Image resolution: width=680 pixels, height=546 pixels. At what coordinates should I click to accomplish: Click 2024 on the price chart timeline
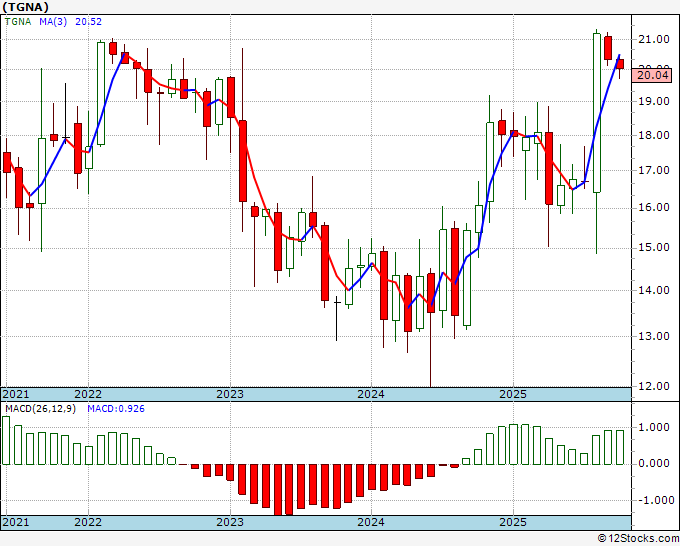[371, 394]
